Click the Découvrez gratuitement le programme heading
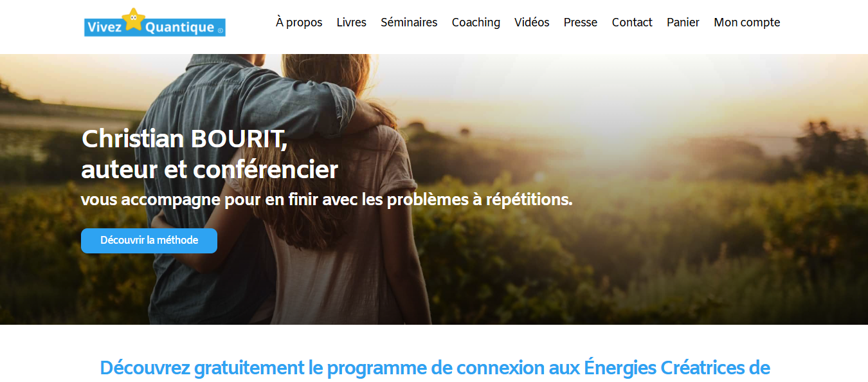This screenshot has height=382, width=868. coord(435,368)
